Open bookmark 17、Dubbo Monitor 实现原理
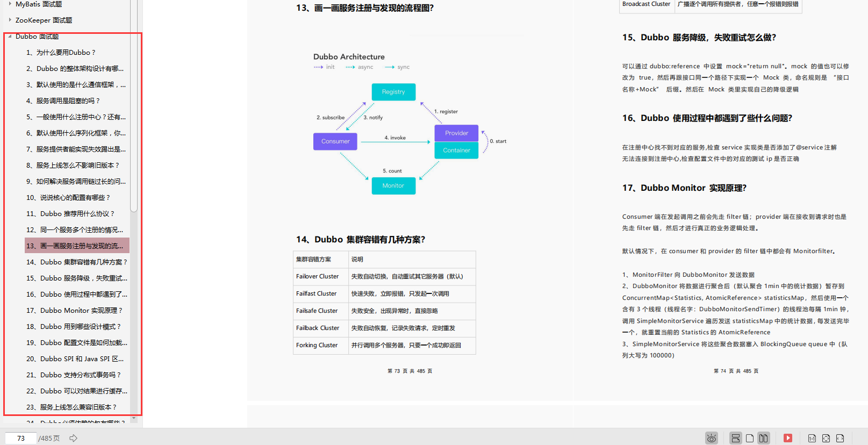Screen dimensions: 868x445 coord(75,310)
